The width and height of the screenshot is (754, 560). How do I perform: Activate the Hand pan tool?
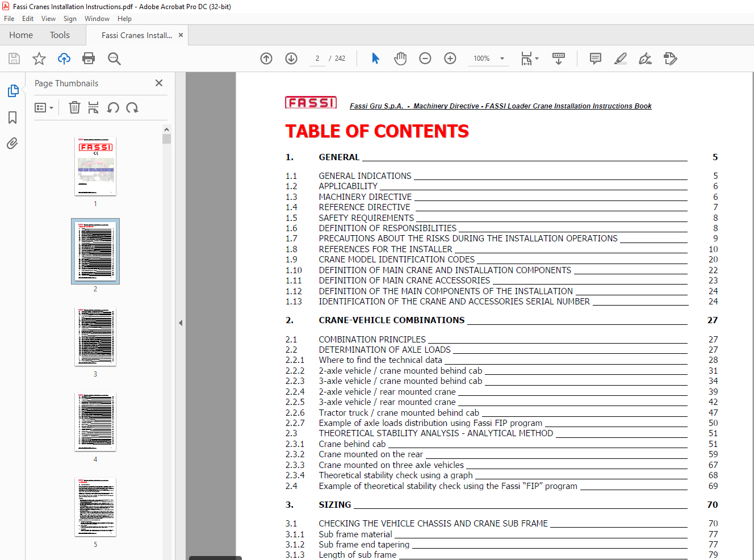[400, 58]
